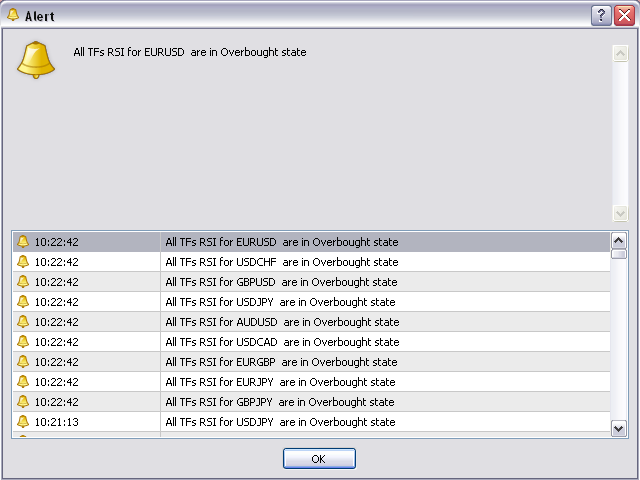Viewport: 640px width, 480px height.
Task: Click the alert list scrollbar thumb
Action: tap(618, 254)
